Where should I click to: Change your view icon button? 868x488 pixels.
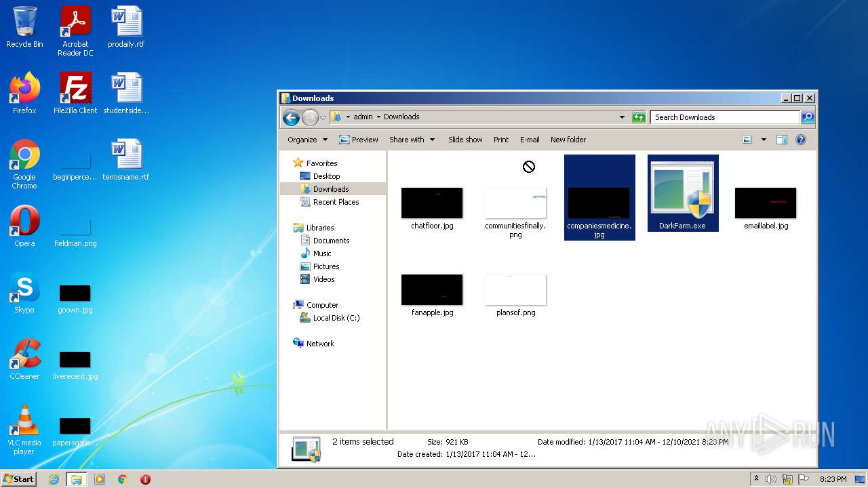pyautogui.click(x=747, y=140)
